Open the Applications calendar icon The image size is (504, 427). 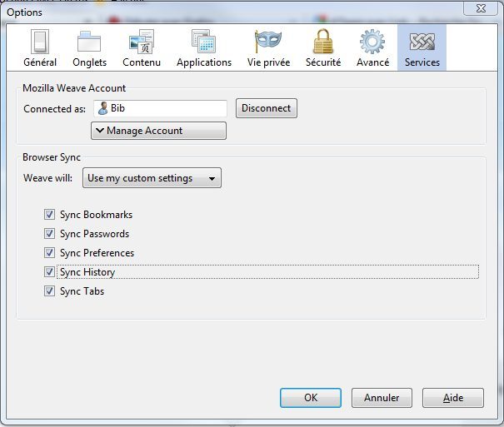click(x=203, y=42)
